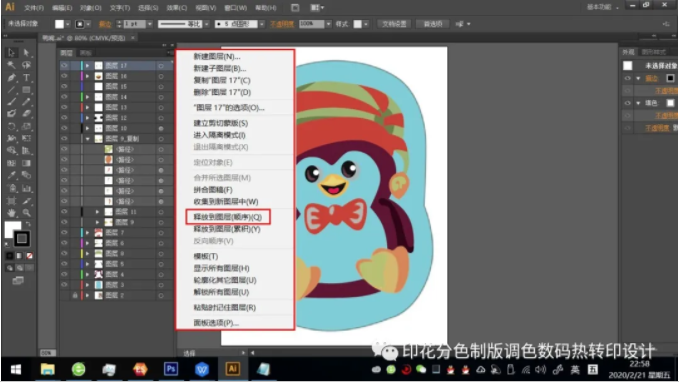Viewport: 679px width, 382px height.
Task: Select the Rotate tool
Action: pos(11,126)
